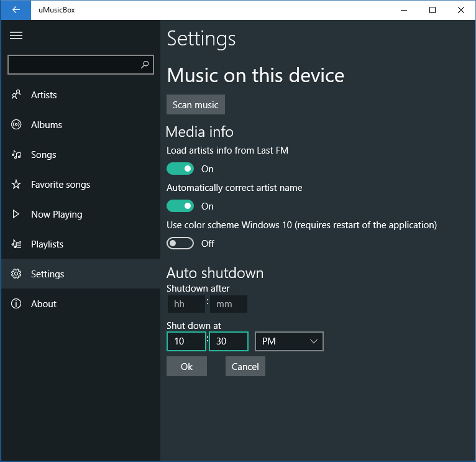Enable Windows 10 color scheme toggle
Viewport: 476px width, 462px height.
click(180, 243)
